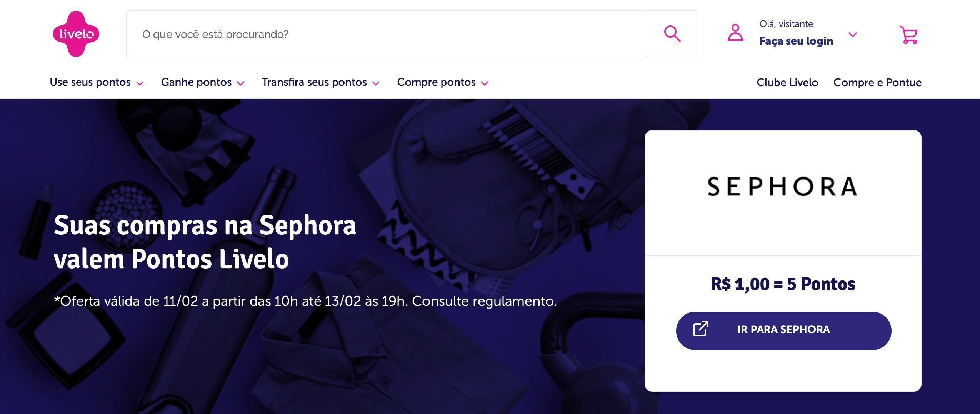The width and height of the screenshot is (980, 414).
Task: Expand the Transfira seus pontos chevron
Action: tap(376, 83)
